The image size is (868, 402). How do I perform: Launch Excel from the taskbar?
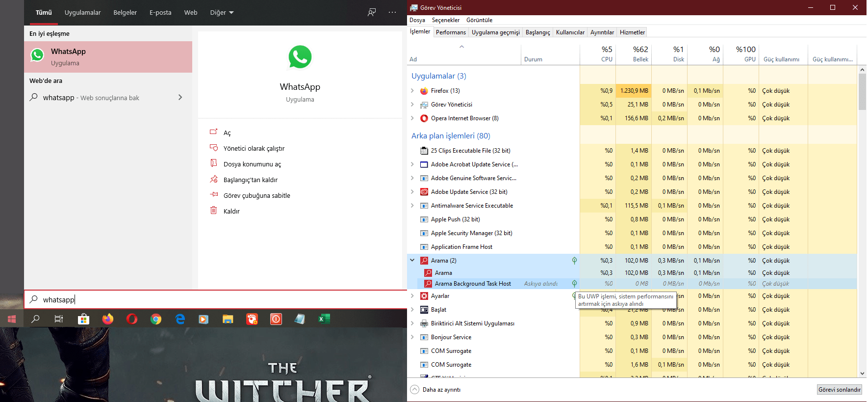pos(324,319)
